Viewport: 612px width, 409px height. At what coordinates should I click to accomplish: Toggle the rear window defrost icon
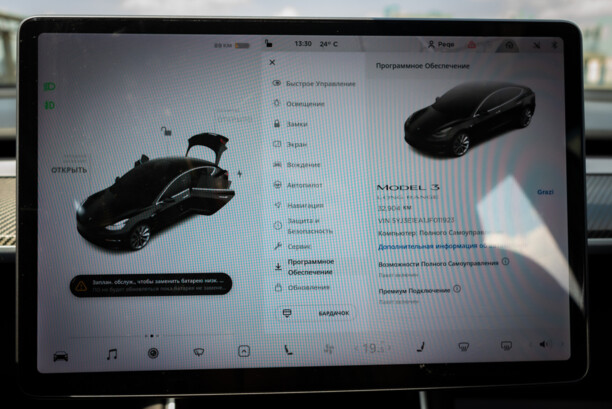click(506, 345)
